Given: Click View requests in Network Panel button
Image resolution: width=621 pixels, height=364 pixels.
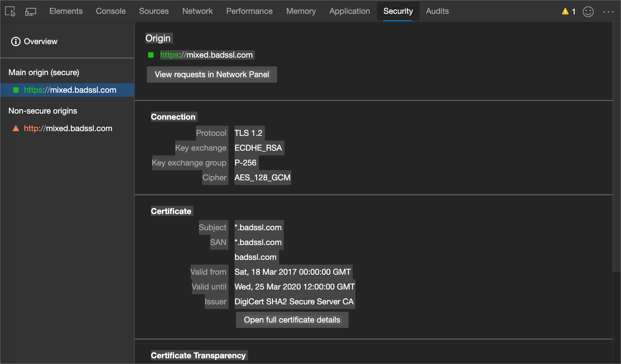Looking at the screenshot, I should point(212,74).
